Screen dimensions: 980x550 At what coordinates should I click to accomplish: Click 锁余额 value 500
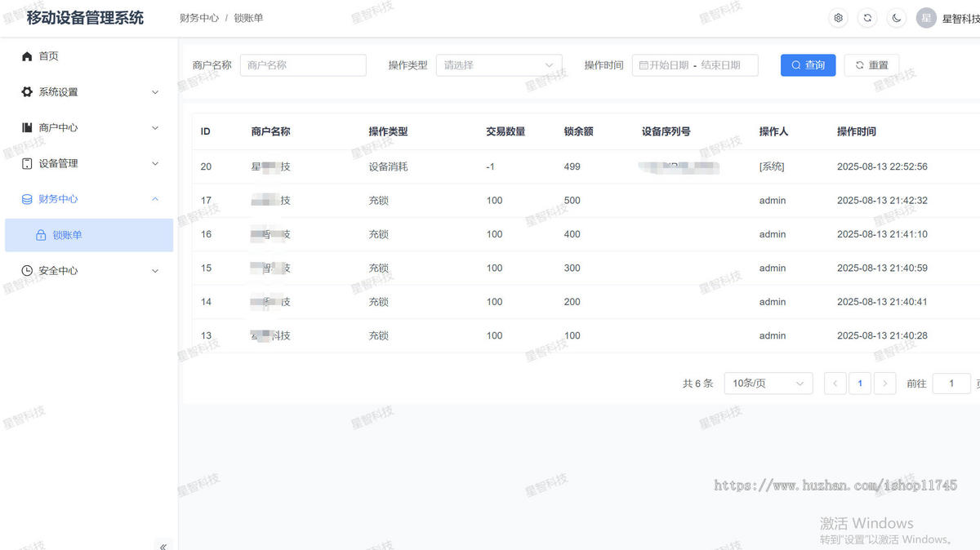click(572, 201)
